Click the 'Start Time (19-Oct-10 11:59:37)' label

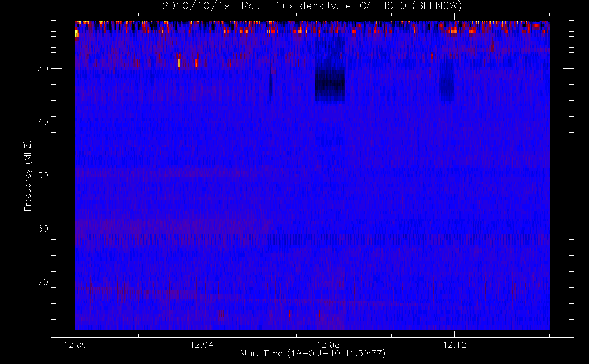312,353
